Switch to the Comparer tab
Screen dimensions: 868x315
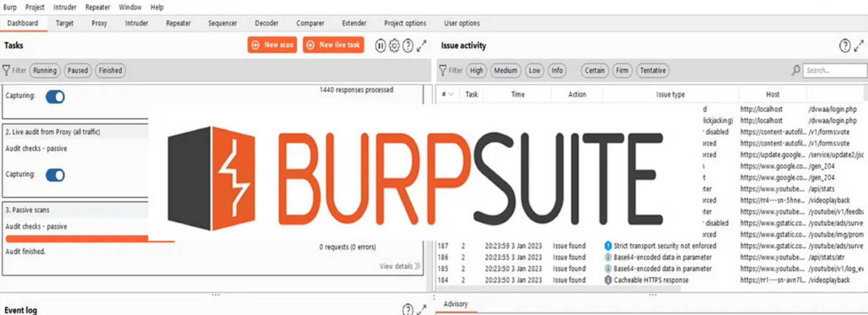tap(310, 23)
